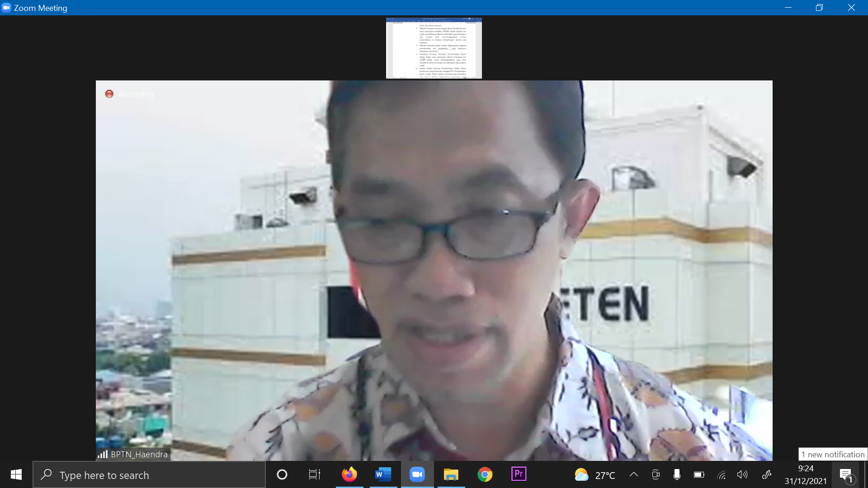Launch Firefox from the taskbar
868x488 pixels.
349,474
